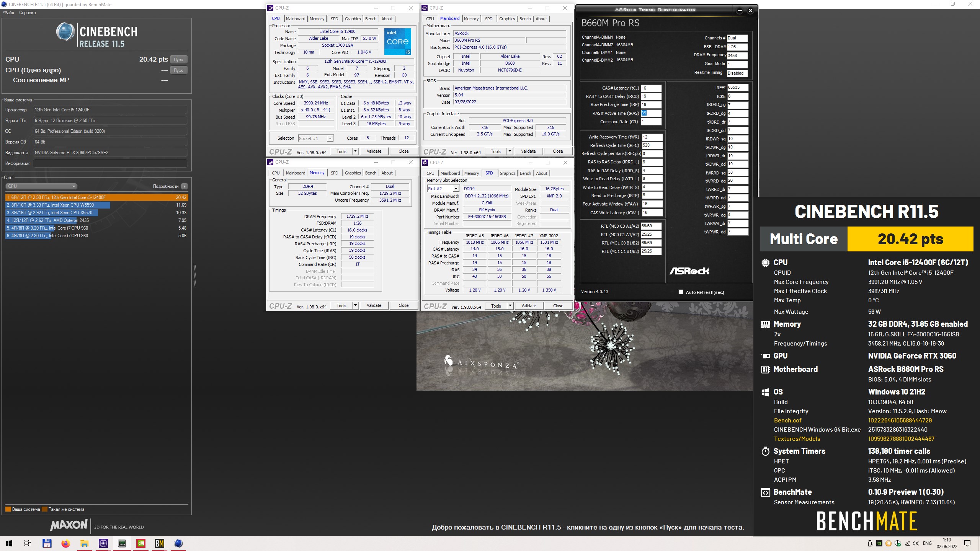980x551 pixels.
Task: Switch to BenchMate taskbar icon
Action: 159,543
